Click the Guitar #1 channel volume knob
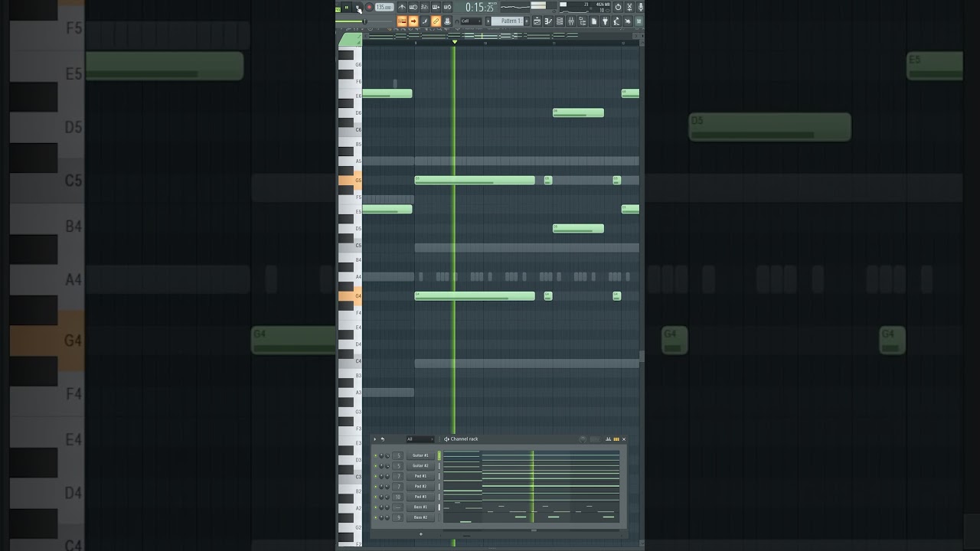 point(387,455)
